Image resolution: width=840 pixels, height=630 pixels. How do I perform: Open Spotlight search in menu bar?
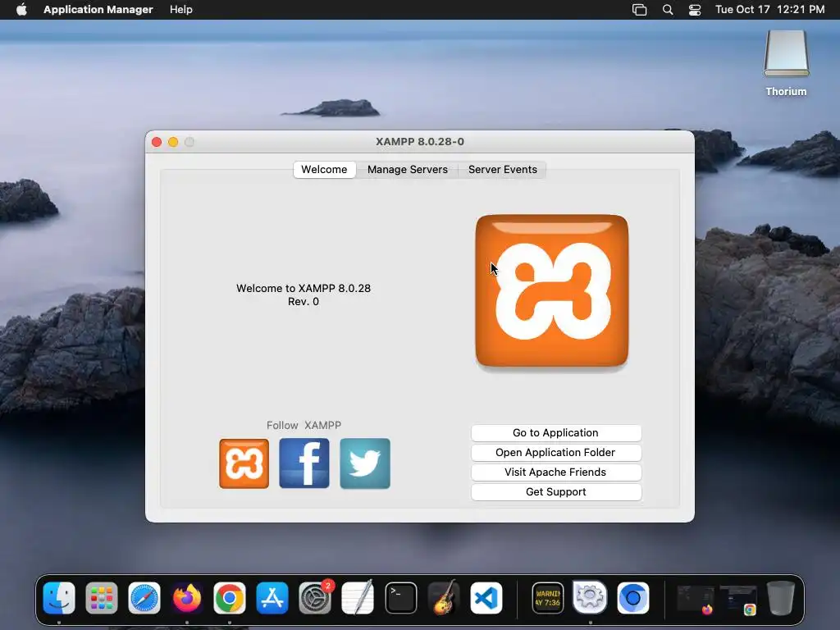coord(668,10)
